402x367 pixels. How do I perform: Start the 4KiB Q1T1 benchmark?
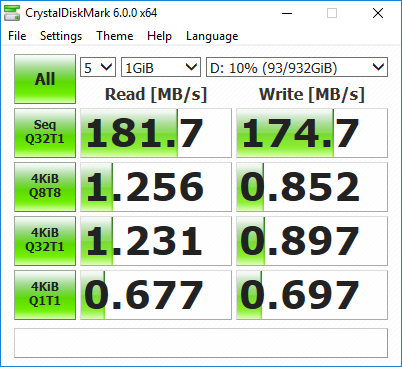[45, 295]
